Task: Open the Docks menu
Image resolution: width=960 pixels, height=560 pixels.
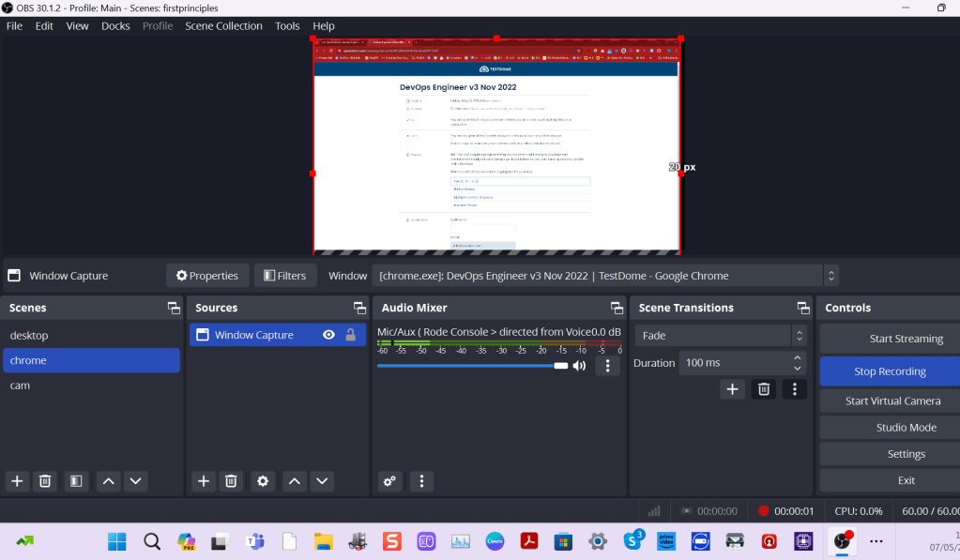Action: (115, 25)
